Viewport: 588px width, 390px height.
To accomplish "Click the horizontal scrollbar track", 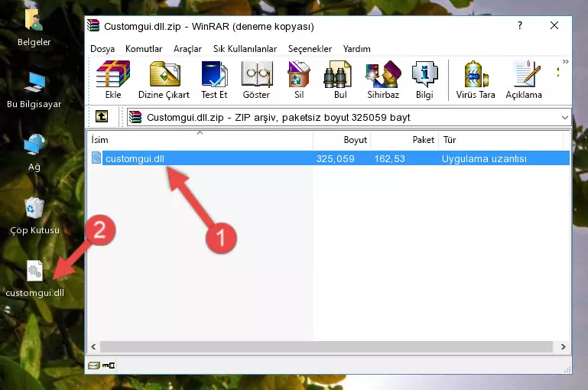I will pyautogui.click(x=326, y=347).
